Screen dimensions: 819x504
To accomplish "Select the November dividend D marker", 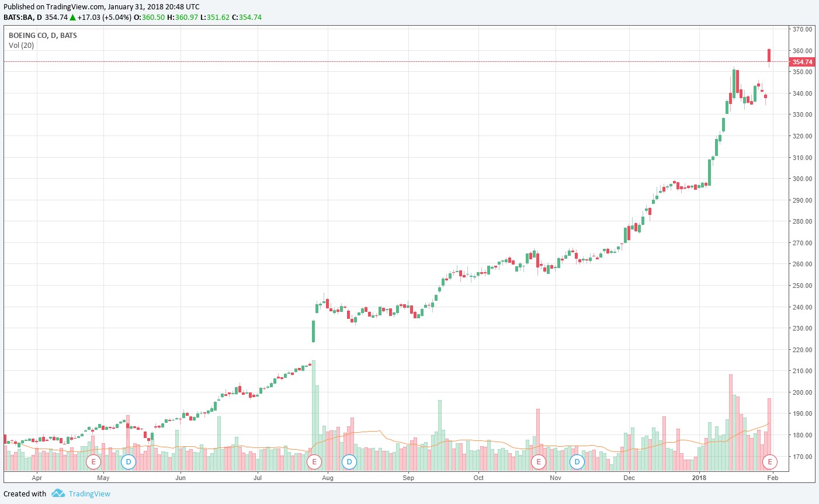I will [577, 462].
